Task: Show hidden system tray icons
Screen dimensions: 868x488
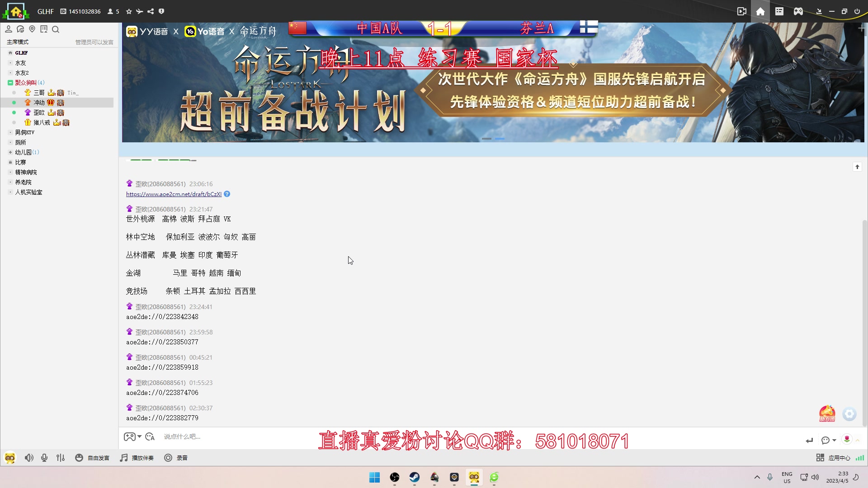Action: pyautogui.click(x=757, y=477)
